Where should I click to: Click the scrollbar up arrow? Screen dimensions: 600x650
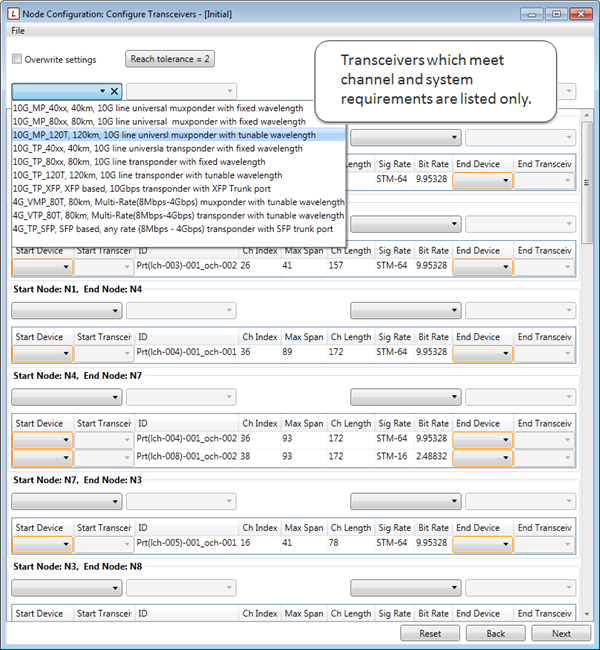pos(587,115)
